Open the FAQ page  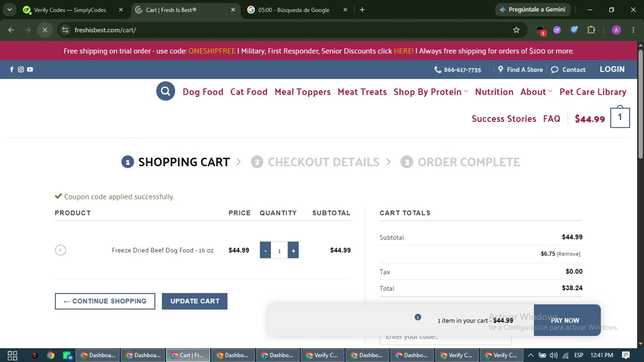552,119
